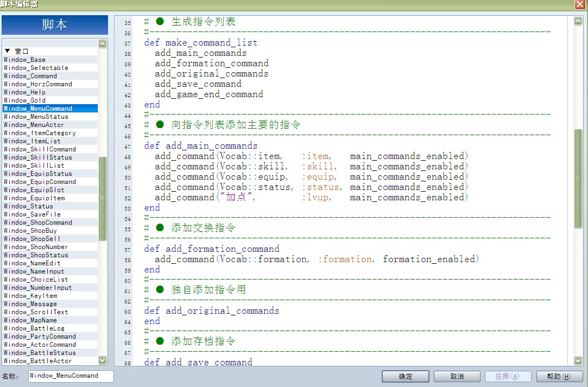Click the 确定 button
The width and height of the screenshot is (588, 387).
click(x=406, y=376)
